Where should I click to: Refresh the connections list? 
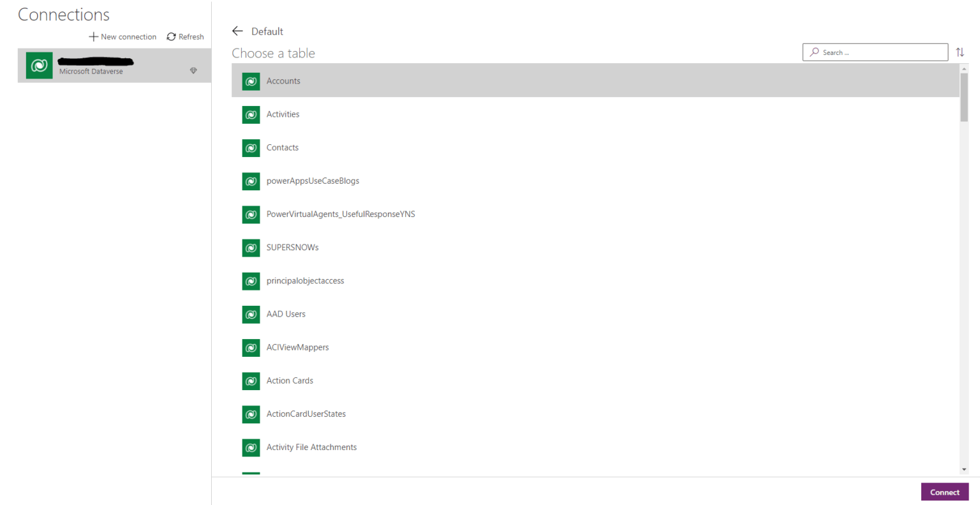185,36
